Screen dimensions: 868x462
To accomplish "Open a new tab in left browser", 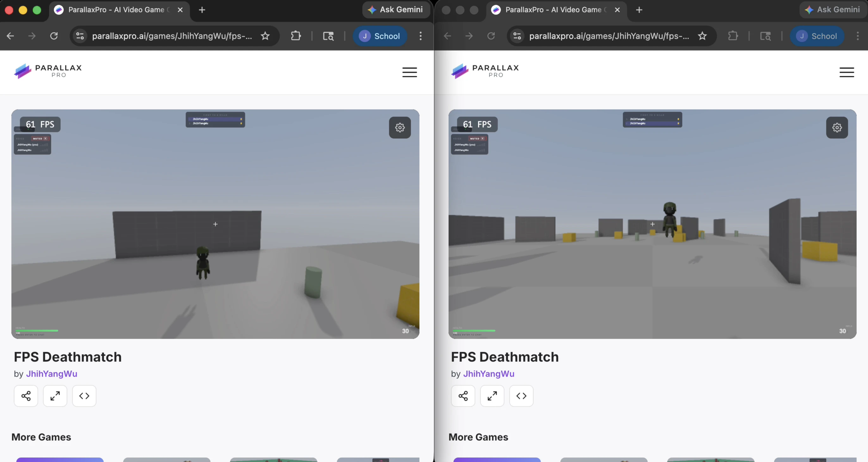I will 202,10.
